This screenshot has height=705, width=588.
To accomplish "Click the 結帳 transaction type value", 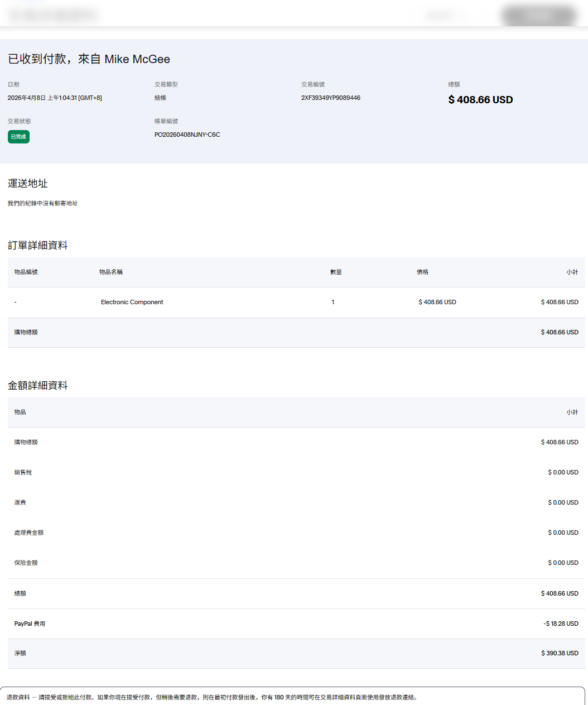I will pyautogui.click(x=160, y=98).
